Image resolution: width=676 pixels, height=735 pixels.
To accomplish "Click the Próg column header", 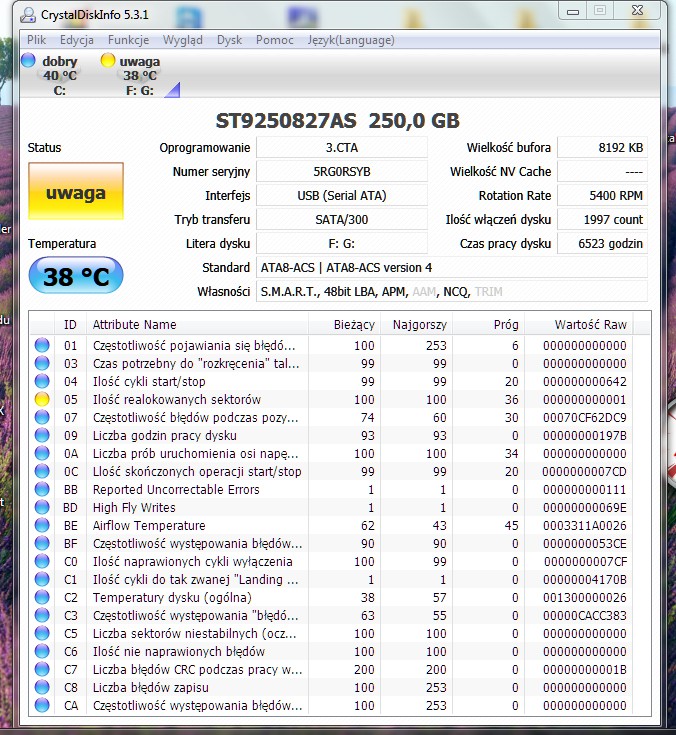I will click(x=488, y=324).
